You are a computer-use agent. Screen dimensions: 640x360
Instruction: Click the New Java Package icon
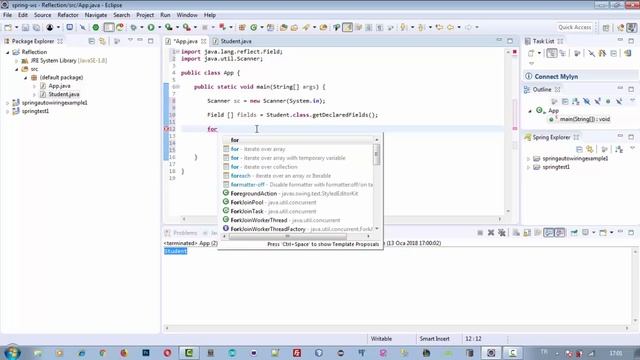coord(242,27)
